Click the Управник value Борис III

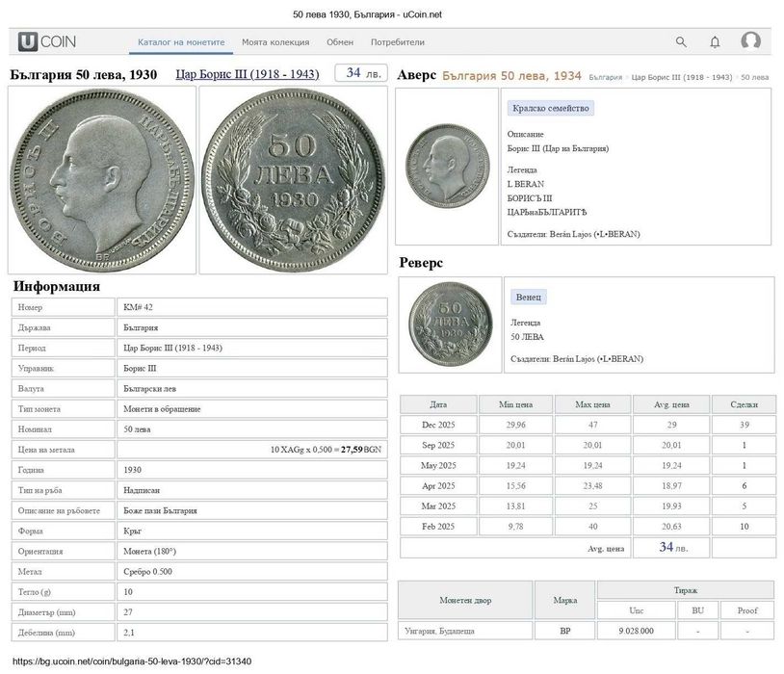[140, 369]
